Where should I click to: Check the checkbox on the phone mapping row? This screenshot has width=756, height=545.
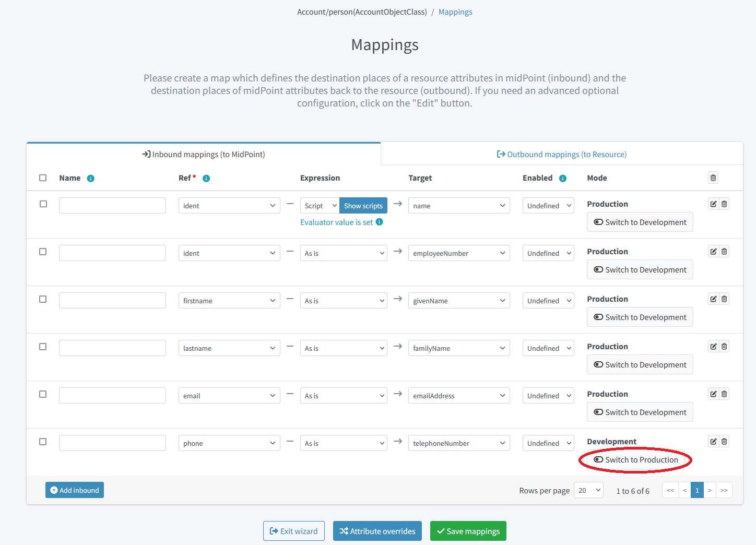pyautogui.click(x=43, y=441)
